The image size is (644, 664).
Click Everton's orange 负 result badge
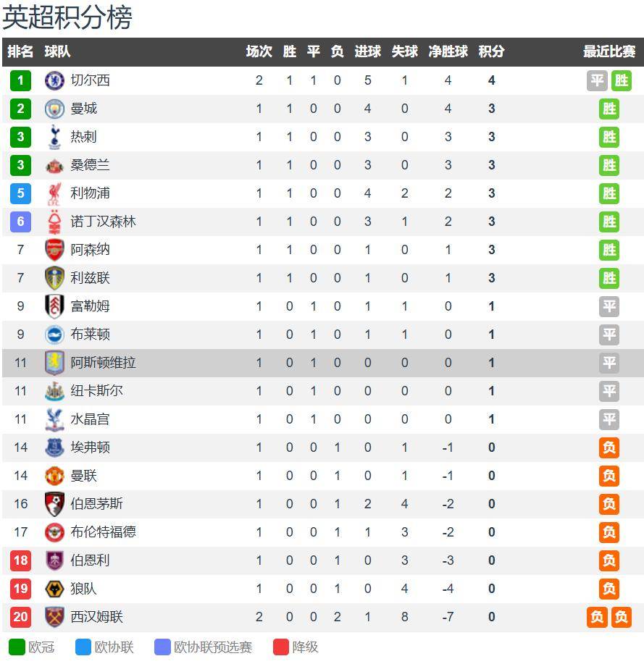pos(609,447)
